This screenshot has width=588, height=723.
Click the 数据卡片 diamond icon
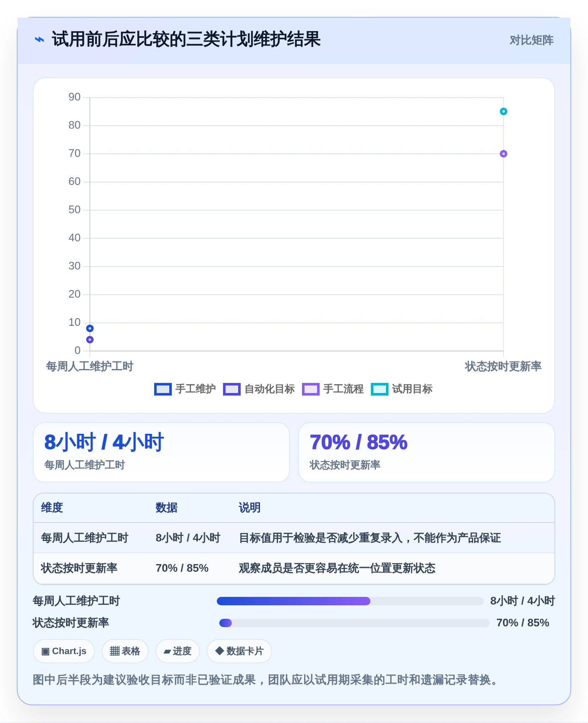219,651
